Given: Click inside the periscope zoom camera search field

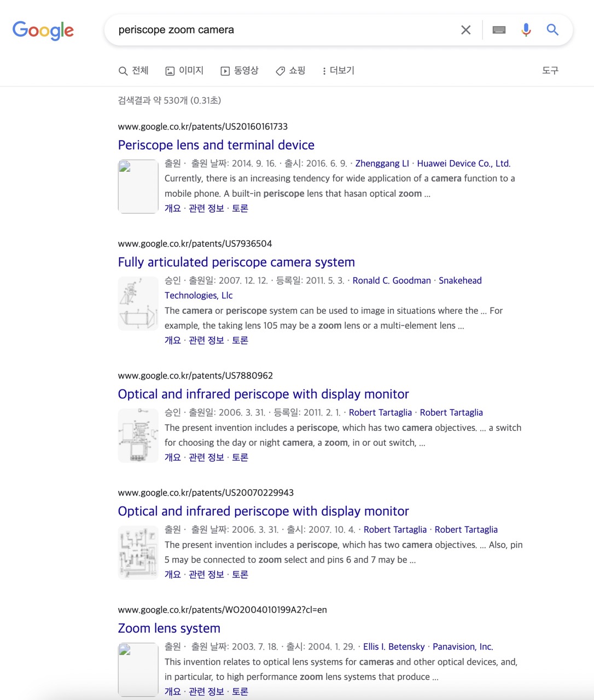Looking at the screenshot, I should [x=284, y=30].
